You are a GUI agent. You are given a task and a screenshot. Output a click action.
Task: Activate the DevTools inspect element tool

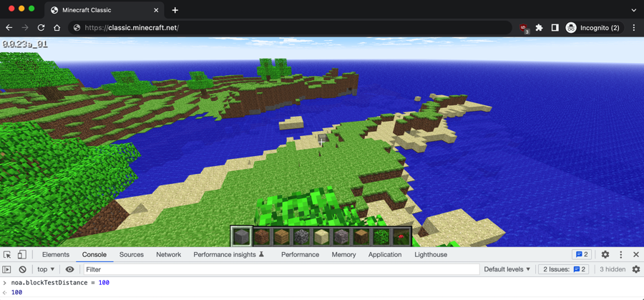(x=7, y=254)
